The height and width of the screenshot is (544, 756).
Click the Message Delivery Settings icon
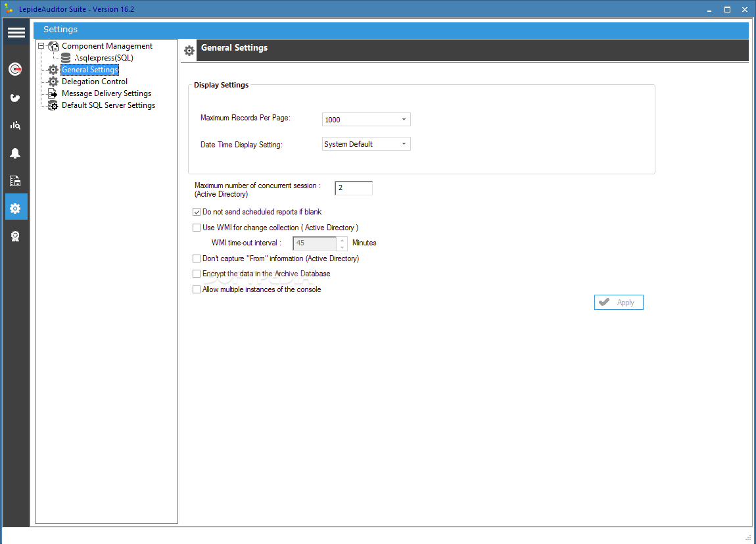click(53, 93)
